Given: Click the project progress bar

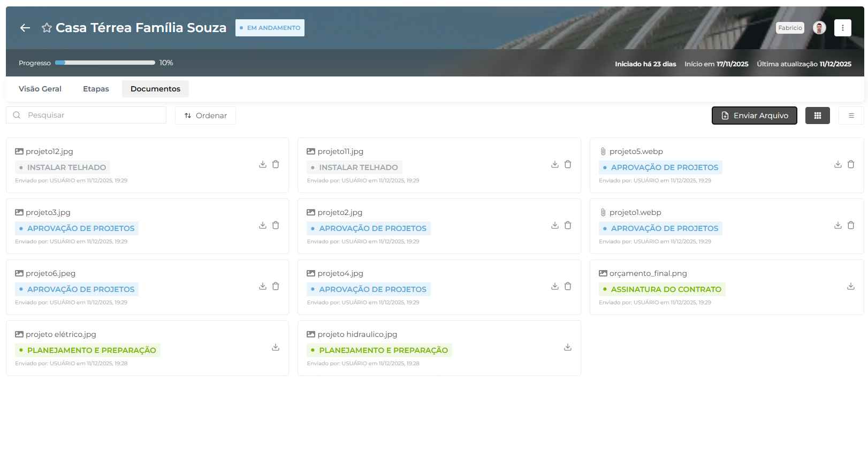Looking at the screenshot, I should click(x=105, y=63).
